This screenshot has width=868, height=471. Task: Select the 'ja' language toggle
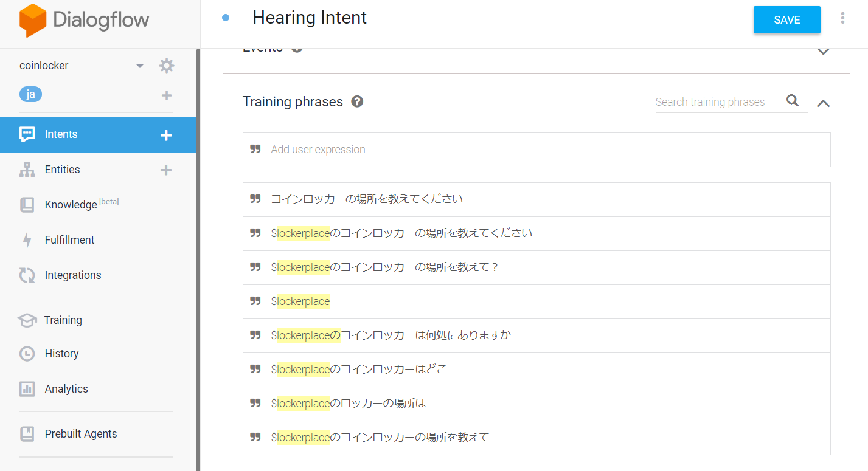pyautogui.click(x=30, y=94)
